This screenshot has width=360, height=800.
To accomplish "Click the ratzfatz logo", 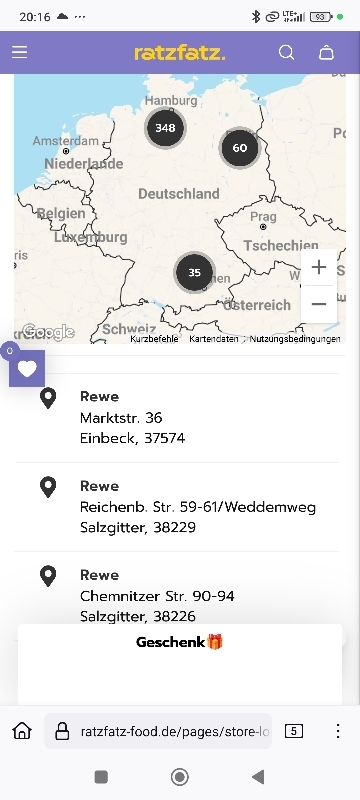I will 179,53.
